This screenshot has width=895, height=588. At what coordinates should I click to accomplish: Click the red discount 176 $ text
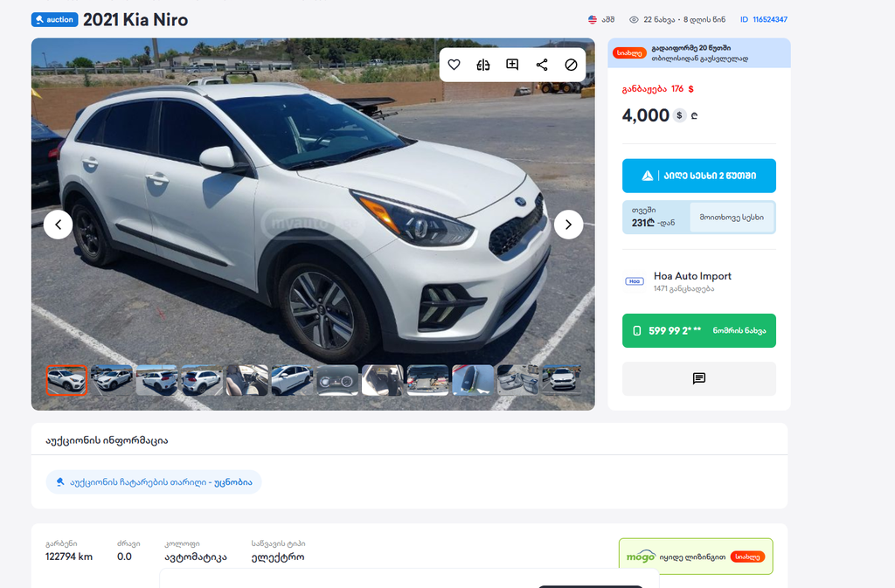click(x=657, y=89)
